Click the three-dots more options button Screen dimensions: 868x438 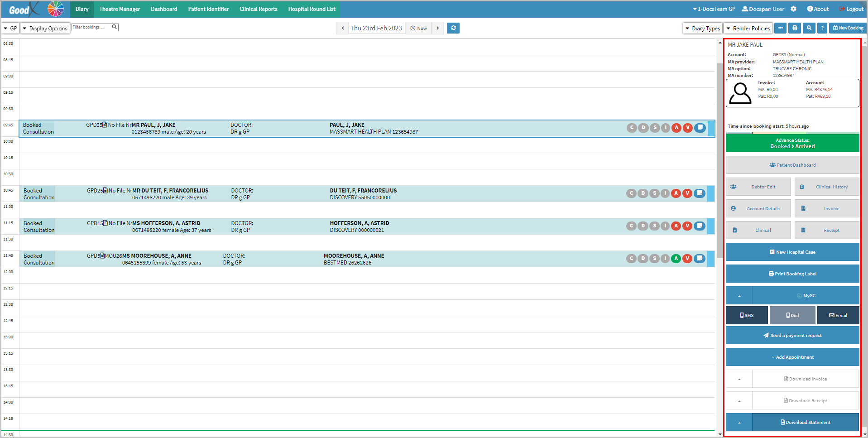pyautogui.click(x=780, y=28)
